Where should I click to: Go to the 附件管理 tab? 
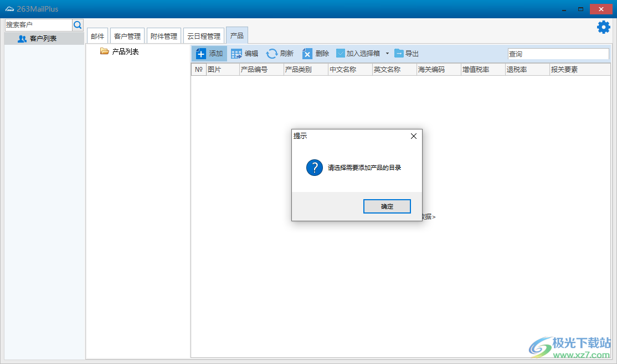(x=164, y=36)
